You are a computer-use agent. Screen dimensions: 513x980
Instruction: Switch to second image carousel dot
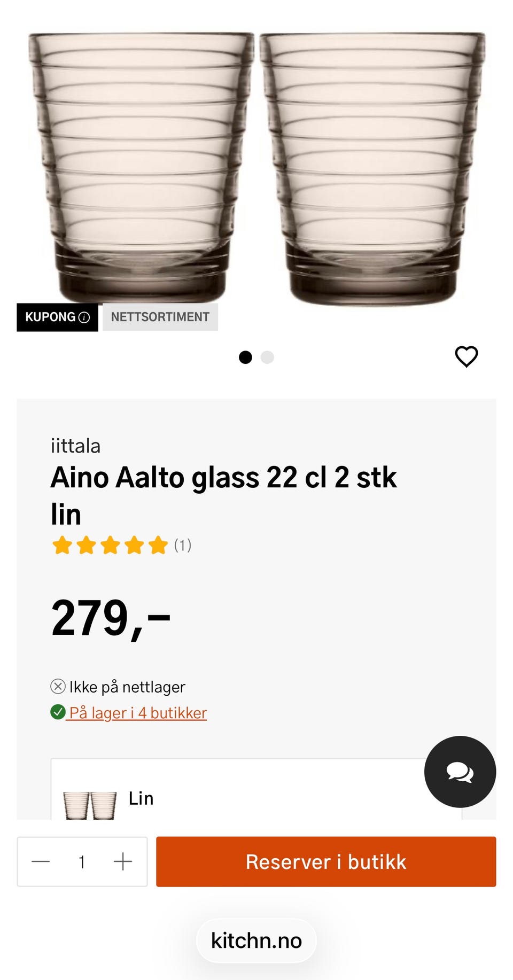(x=267, y=357)
